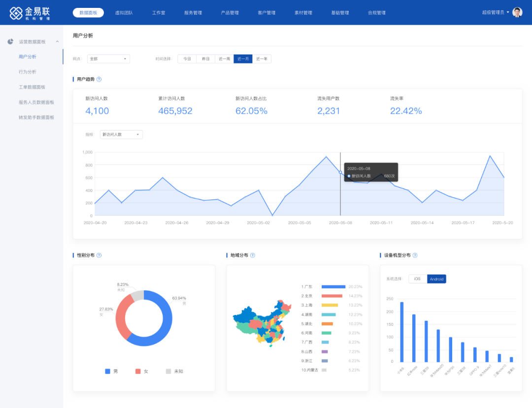Select 近一年 time range

click(262, 59)
